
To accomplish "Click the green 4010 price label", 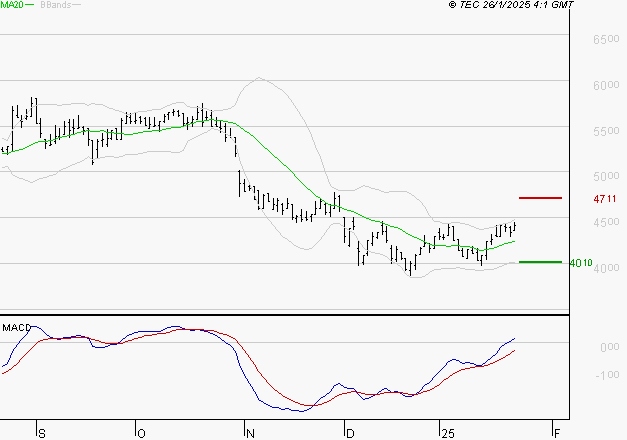I will point(581,263).
